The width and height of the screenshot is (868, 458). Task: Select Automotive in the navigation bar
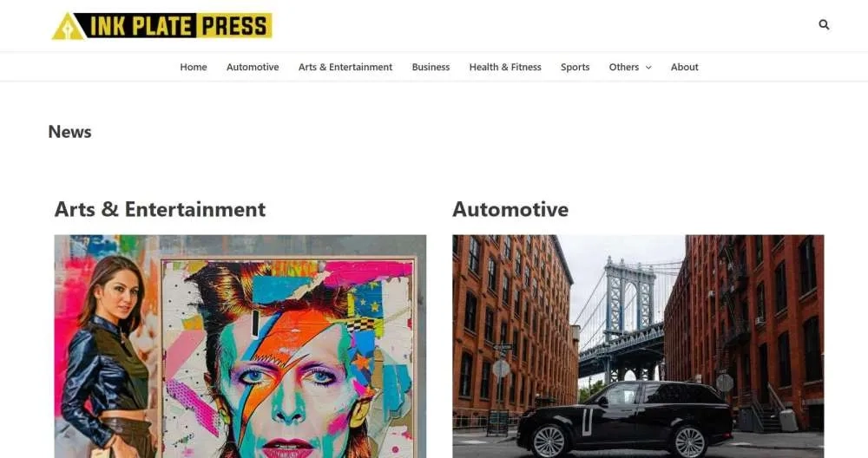[253, 67]
